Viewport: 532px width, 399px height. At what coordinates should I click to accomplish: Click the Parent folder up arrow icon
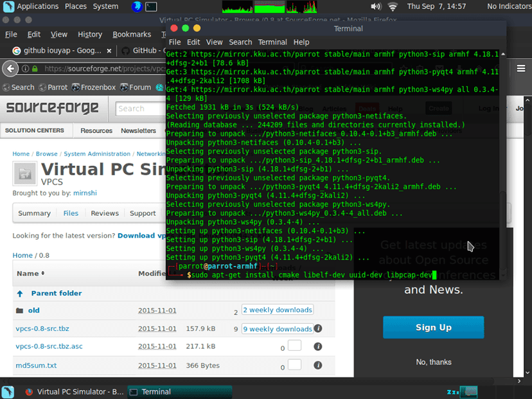[x=20, y=294]
